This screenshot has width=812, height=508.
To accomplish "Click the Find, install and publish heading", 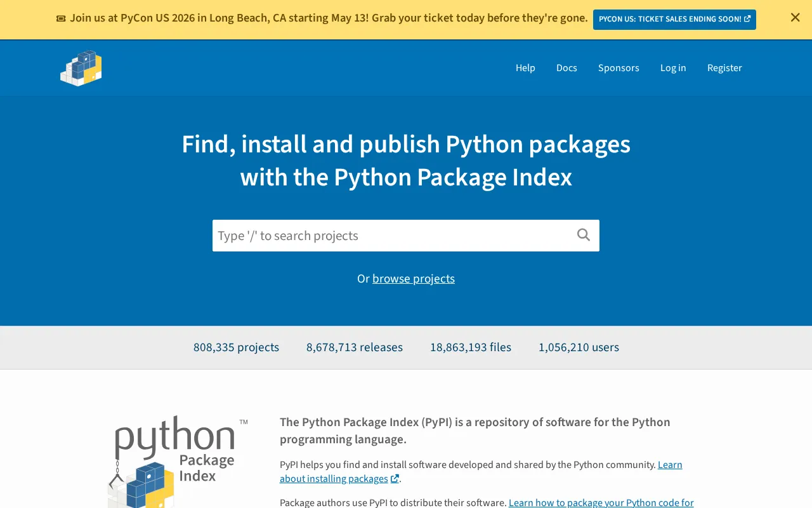I will [406, 161].
